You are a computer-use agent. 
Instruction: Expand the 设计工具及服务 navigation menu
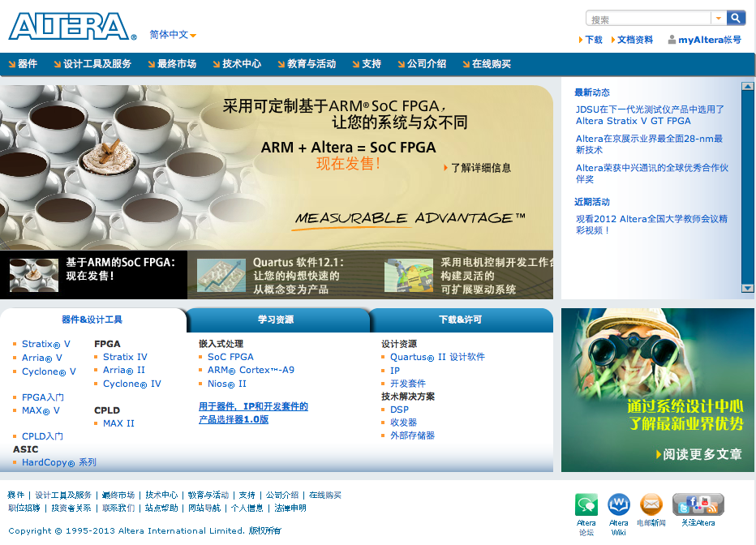click(92, 63)
